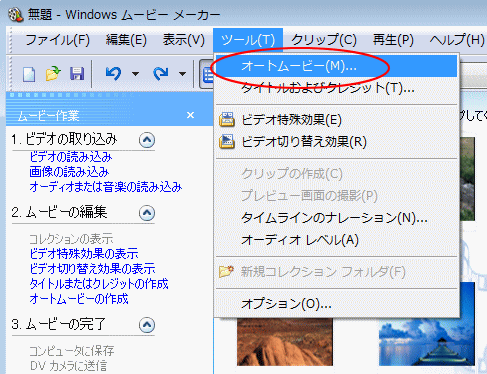Open the 編集(E) menu
This screenshot has height=374, width=487.
(x=126, y=40)
